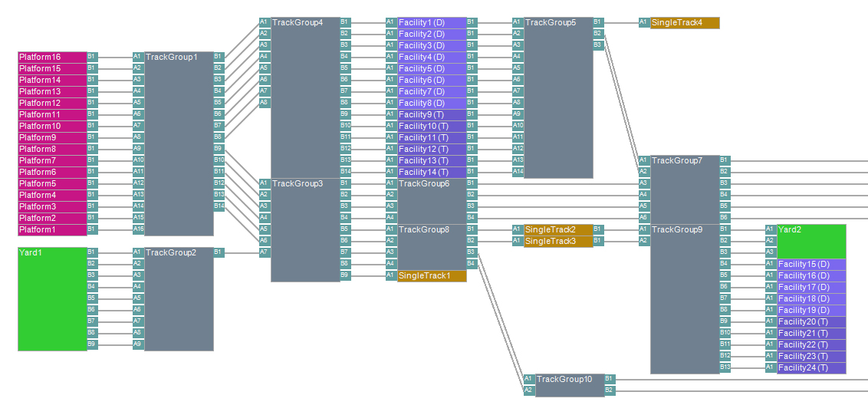Click the Facility19 (D) node
This screenshot has height=415, width=868.
coord(811,310)
